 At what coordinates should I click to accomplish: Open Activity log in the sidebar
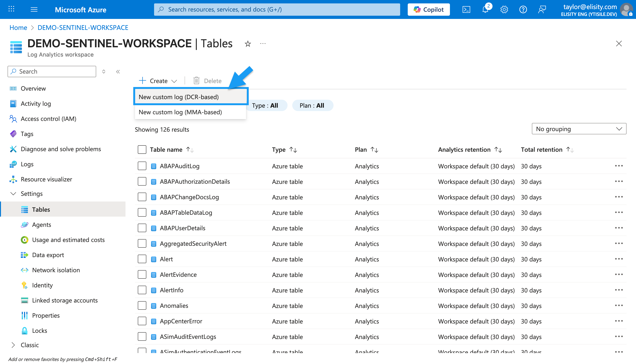pyautogui.click(x=36, y=104)
